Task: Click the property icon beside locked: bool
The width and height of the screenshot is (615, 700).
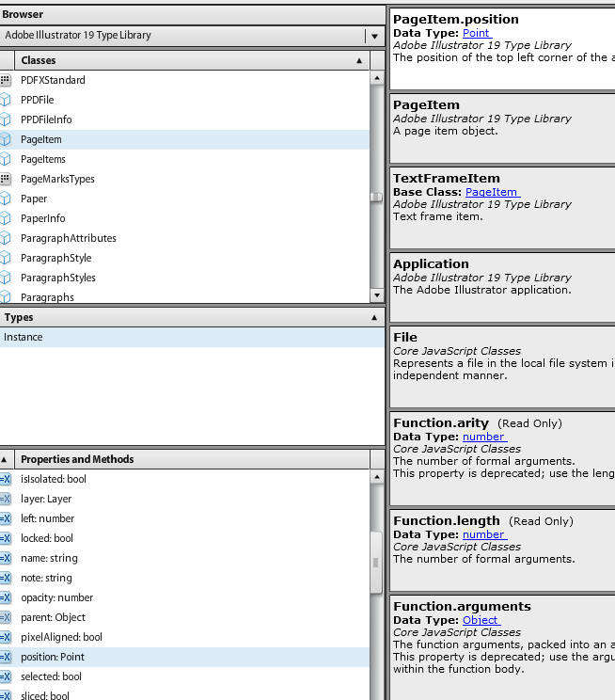Action: pyautogui.click(x=6, y=538)
